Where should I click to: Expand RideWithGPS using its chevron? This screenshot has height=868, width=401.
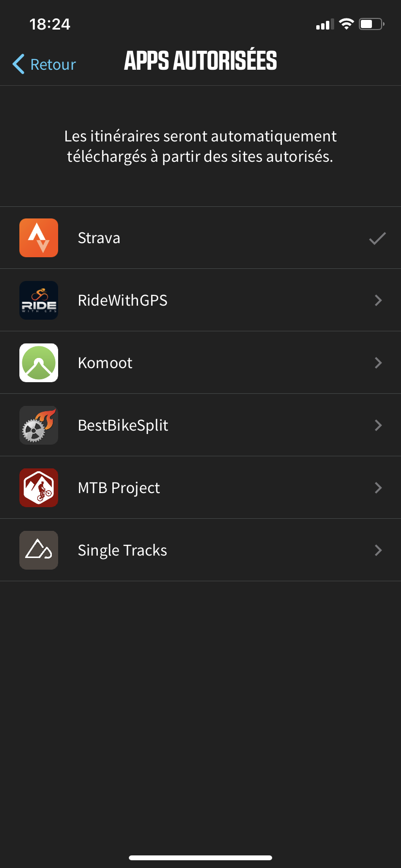[x=378, y=300]
